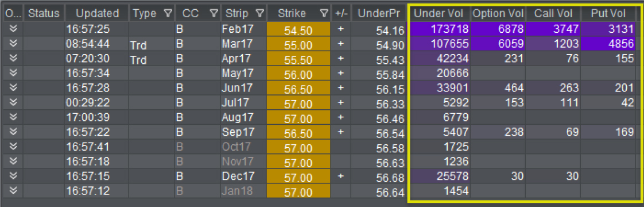
Task: Expand the Dec17 row chevron
Action: point(13,176)
